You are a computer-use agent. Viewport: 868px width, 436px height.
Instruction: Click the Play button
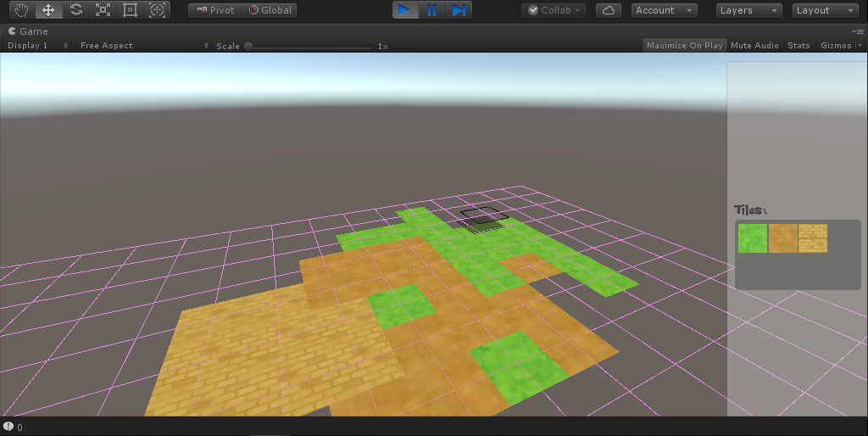405,10
